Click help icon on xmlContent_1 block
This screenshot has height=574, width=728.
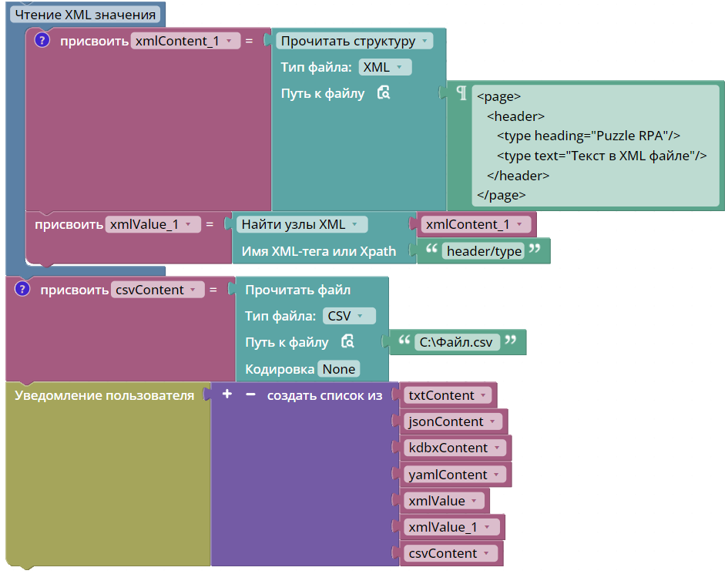click(x=42, y=40)
